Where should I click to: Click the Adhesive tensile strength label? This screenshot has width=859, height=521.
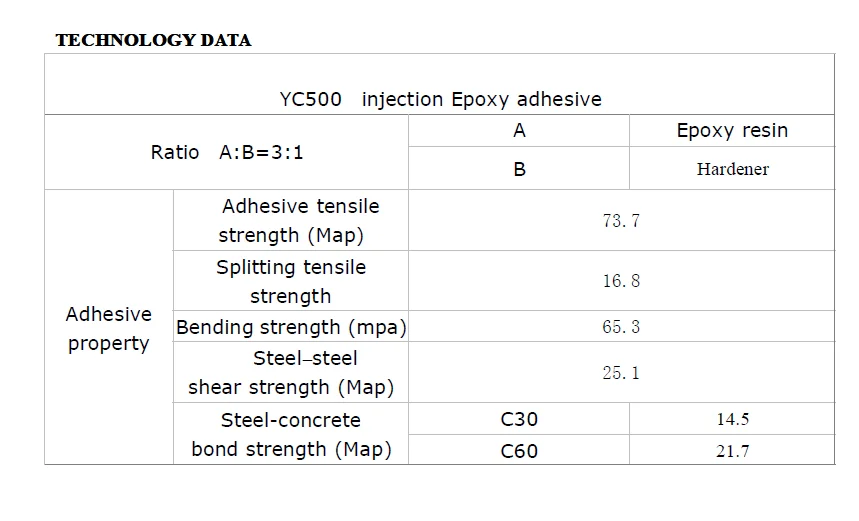pyautogui.click(x=291, y=221)
